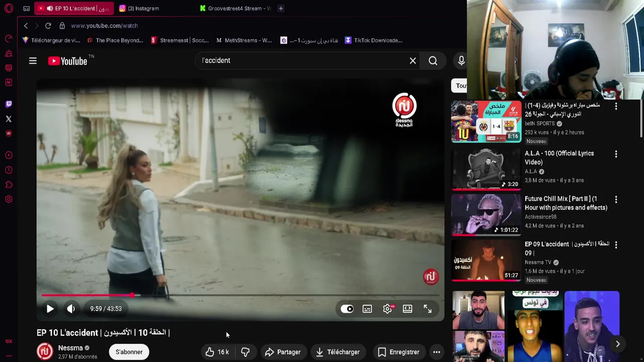Screen dimensions: 644x362
Task: Open the sidebar three-dots menu at bottom
Action: tap(9, 355)
